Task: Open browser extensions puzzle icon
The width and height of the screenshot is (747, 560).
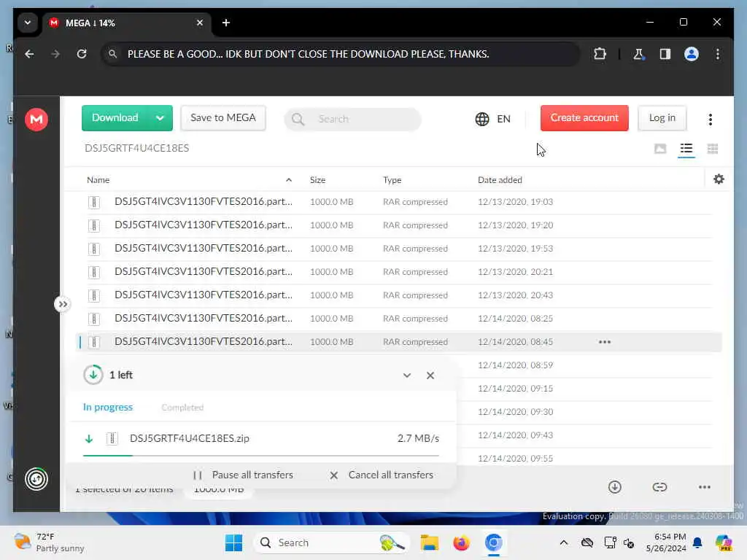Action: point(600,54)
